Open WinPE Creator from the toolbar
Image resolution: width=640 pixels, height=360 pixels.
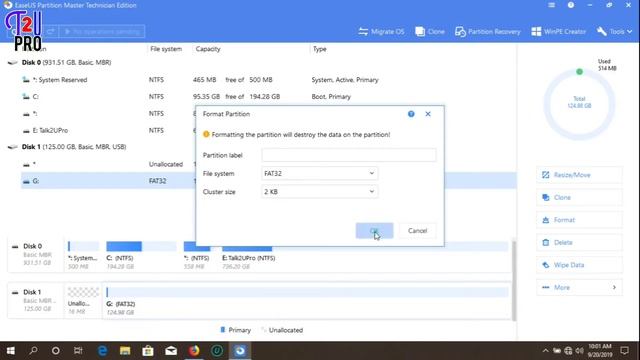558,31
